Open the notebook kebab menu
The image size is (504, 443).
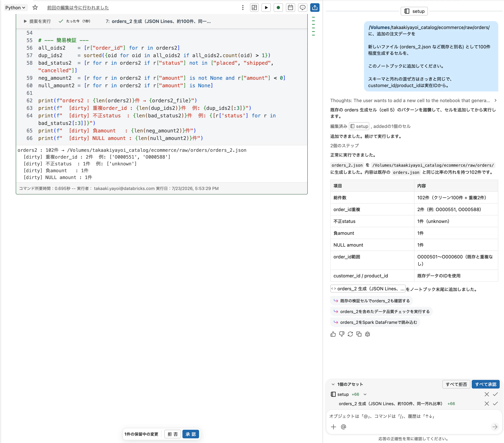click(243, 8)
